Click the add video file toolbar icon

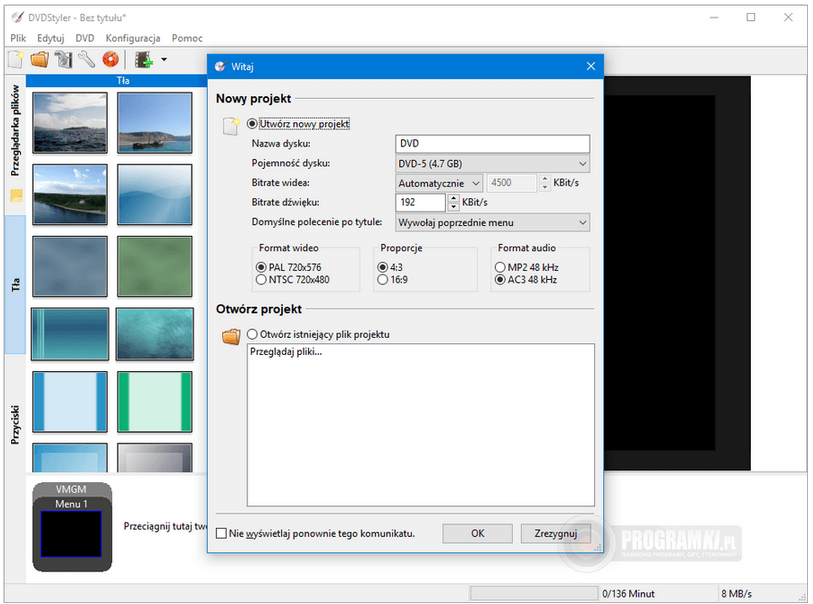[144, 60]
